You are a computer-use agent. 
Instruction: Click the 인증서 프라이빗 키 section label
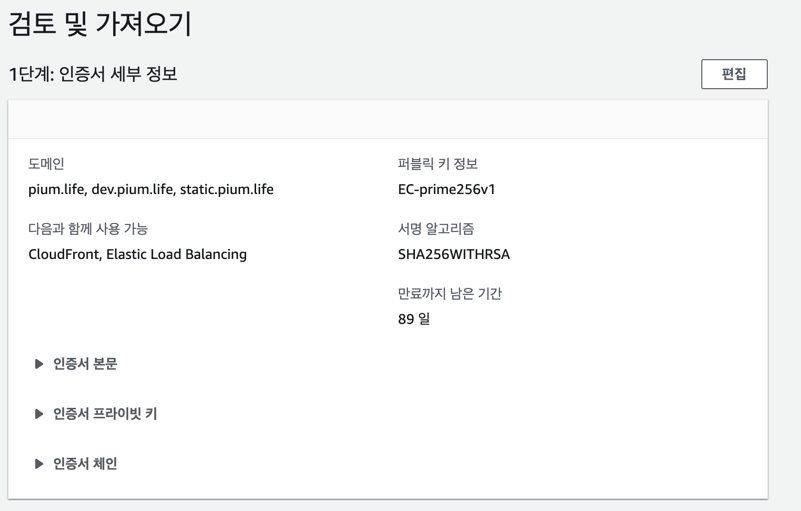click(x=105, y=413)
